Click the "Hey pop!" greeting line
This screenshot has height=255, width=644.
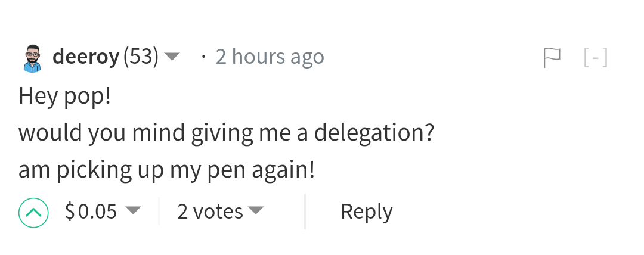pyautogui.click(x=64, y=96)
